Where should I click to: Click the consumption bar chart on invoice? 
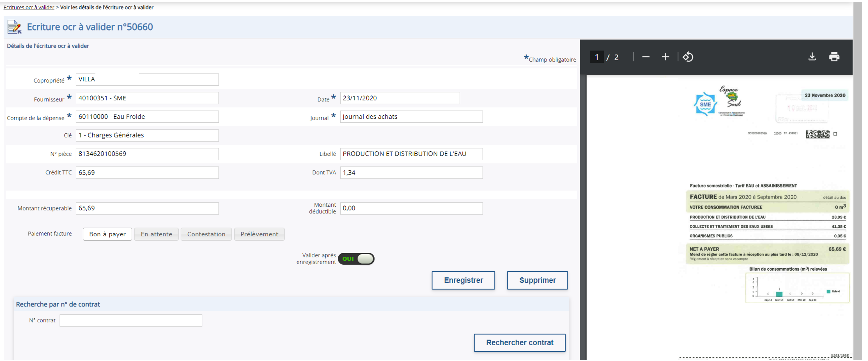[797, 288]
